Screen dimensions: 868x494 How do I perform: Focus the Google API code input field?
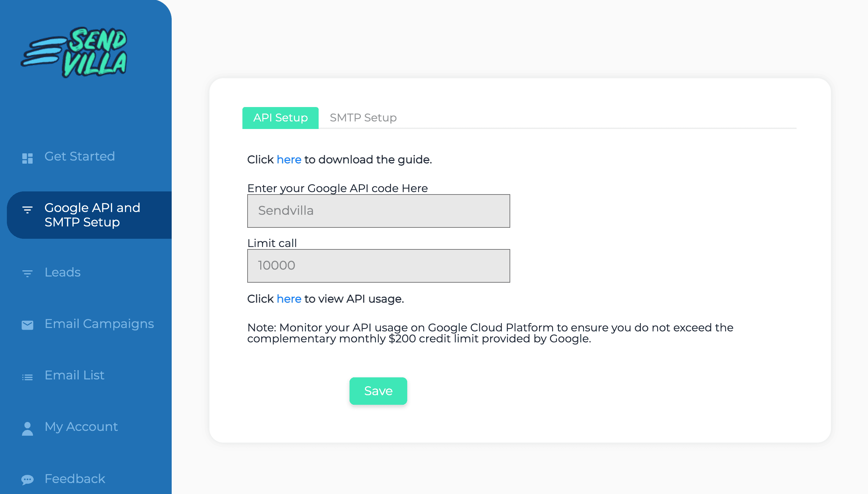(378, 211)
